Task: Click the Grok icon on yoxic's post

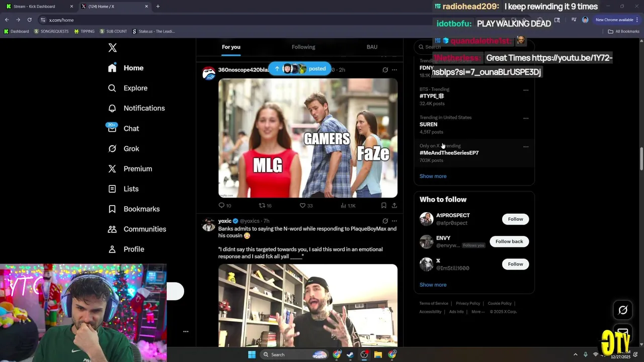Action: (385, 221)
